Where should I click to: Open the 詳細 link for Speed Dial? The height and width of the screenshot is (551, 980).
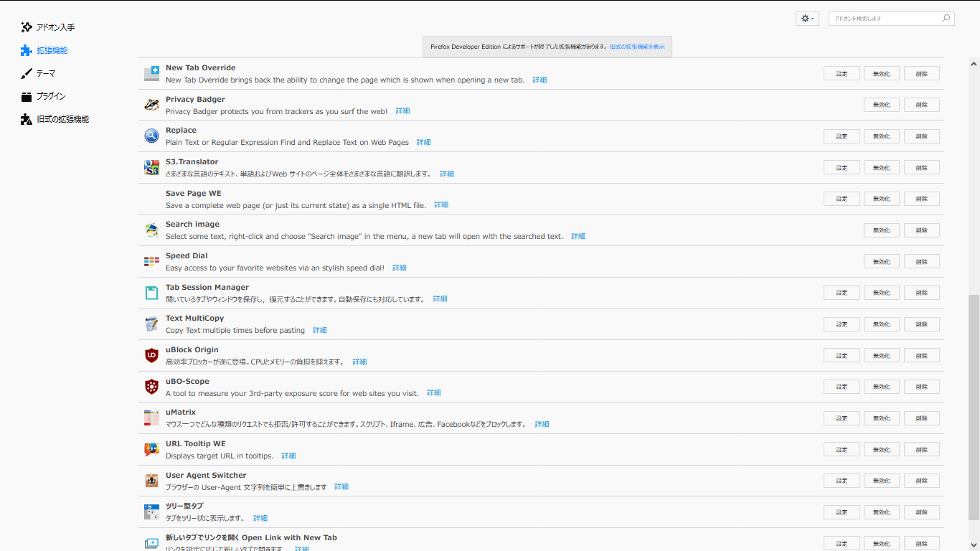pyautogui.click(x=399, y=268)
